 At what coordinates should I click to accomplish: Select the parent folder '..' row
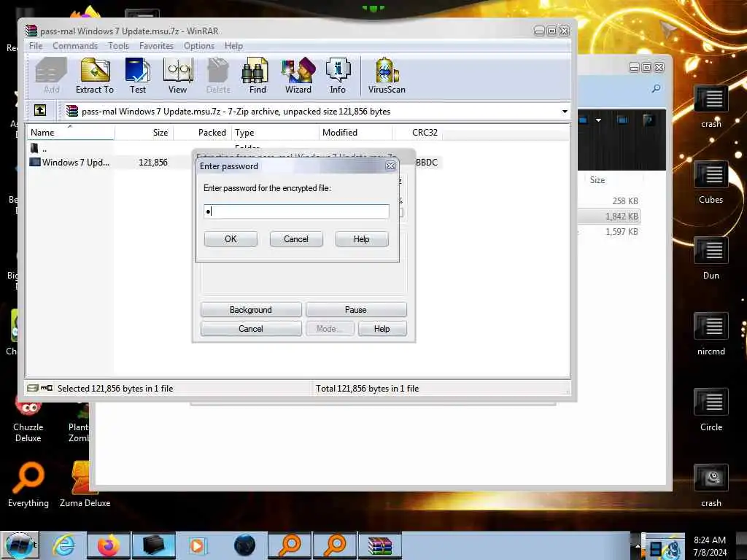coord(39,149)
